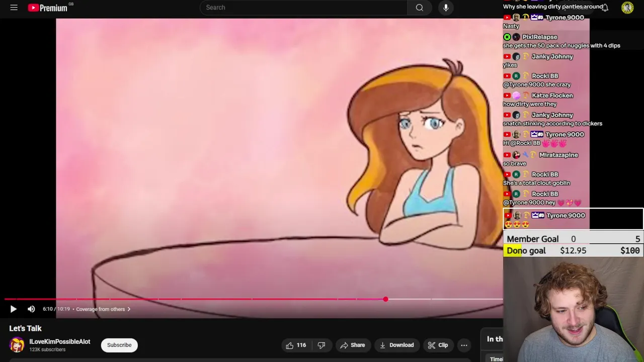Click Katze Flocken's chat username

click(x=552, y=96)
